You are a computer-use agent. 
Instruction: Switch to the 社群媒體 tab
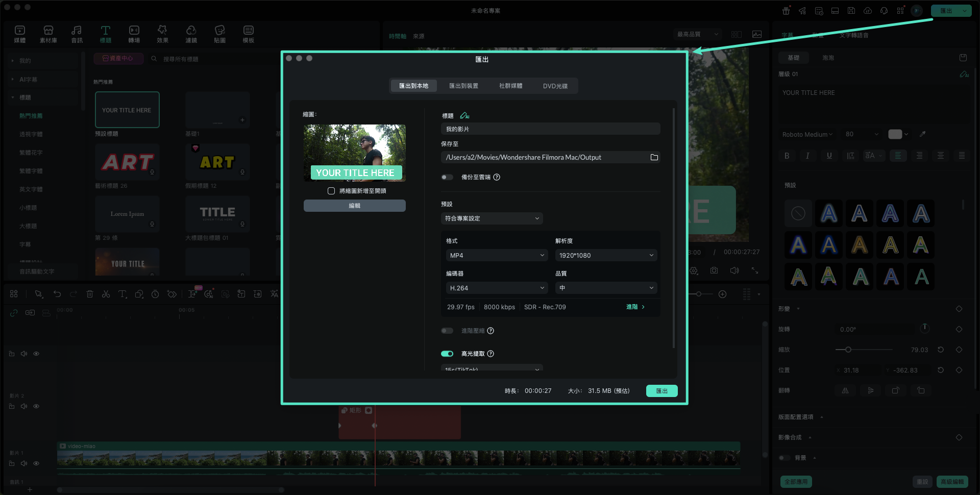tap(510, 86)
